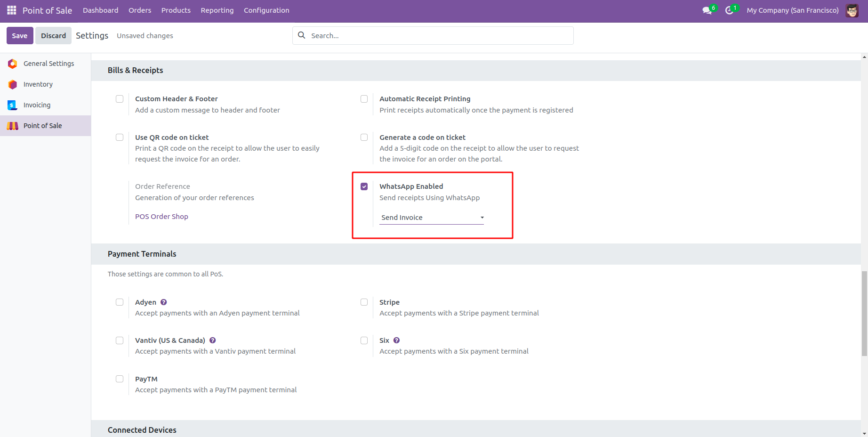Open the Adyen help question icon
This screenshot has height=437, width=868.
pyautogui.click(x=164, y=302)
